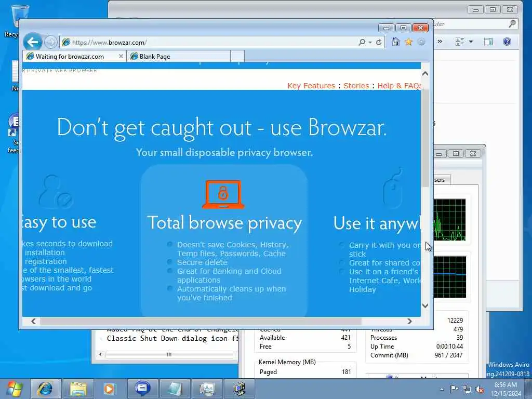Open the Key Features link

click(x=311, y=86)
